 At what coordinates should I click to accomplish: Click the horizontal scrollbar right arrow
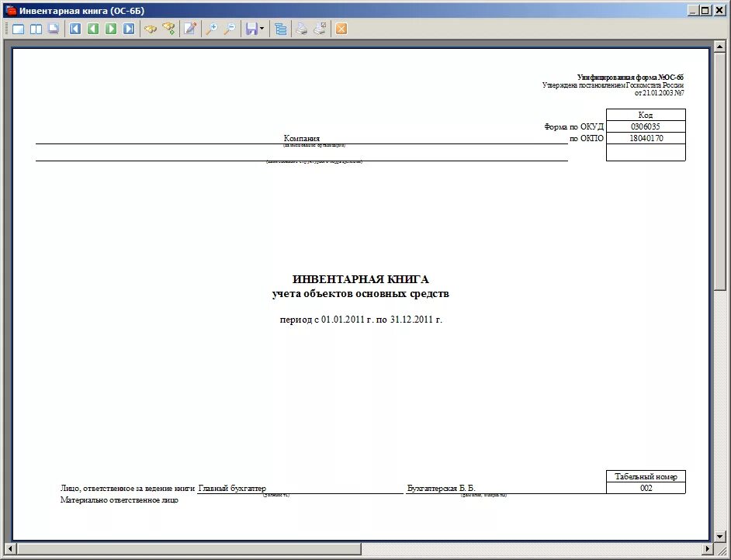[708, 549]
